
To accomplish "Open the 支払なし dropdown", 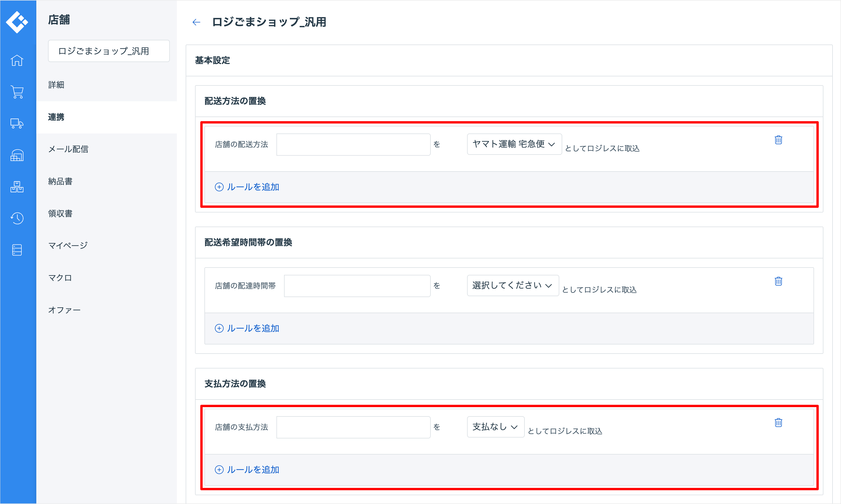I will 495,426.
